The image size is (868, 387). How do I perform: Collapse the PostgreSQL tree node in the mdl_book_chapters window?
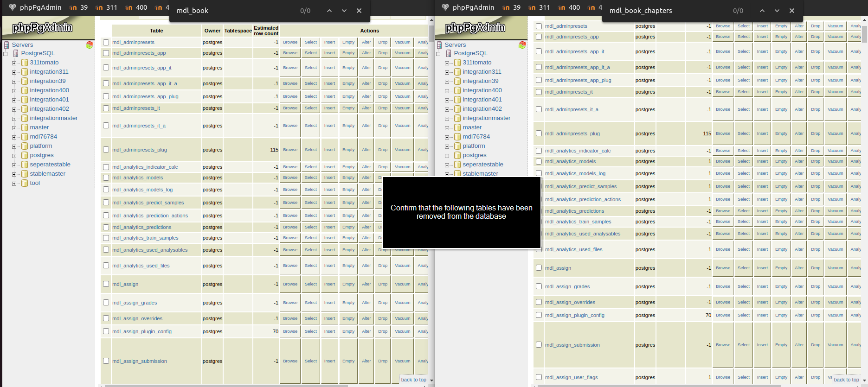(x=438, y=54)
